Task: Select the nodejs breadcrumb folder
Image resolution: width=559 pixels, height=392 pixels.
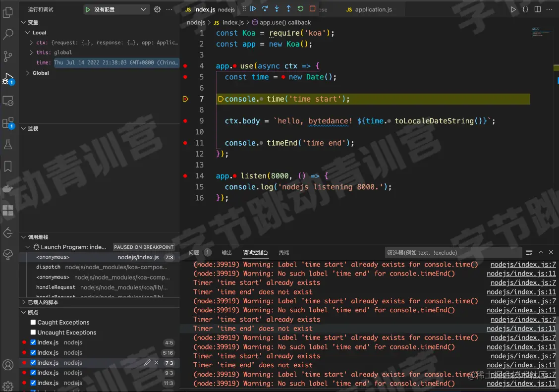Action: pos(196,22)
